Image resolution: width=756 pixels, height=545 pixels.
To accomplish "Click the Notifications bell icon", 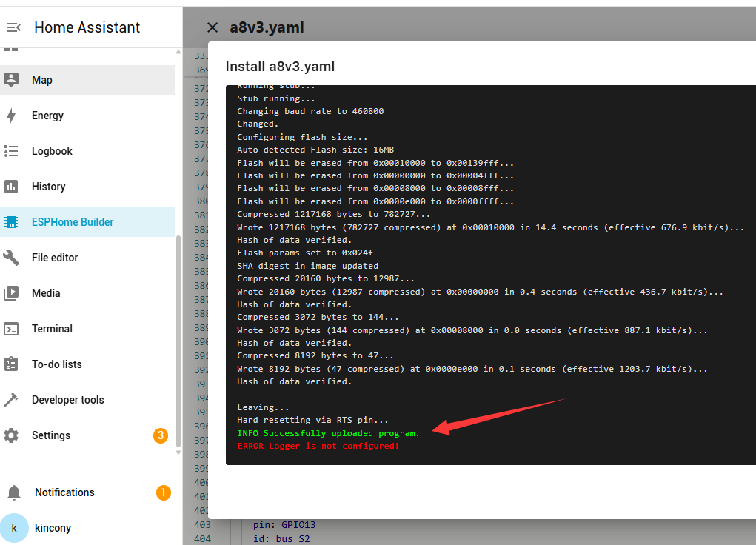I will click(x=14, y=492).
